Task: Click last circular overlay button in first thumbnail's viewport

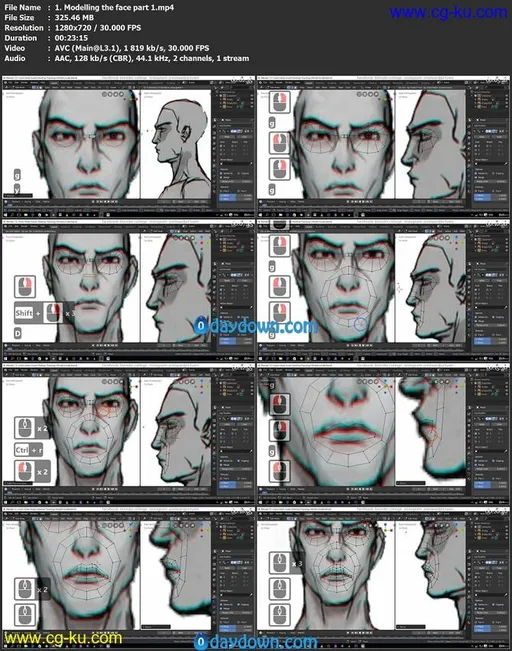Action: click(121, 94)
